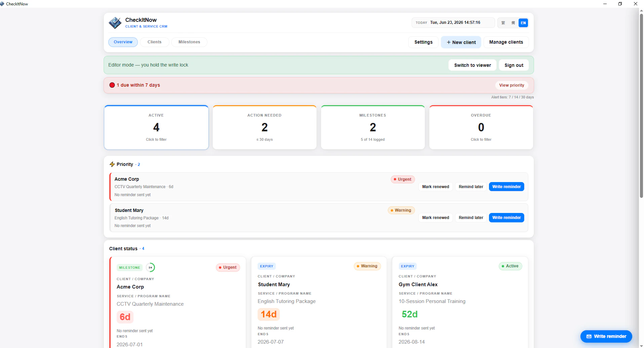Mark Acme Corp as renewed in Priority list
The height and width of the screenshot is (348, 644).
(x=435, y=187)
